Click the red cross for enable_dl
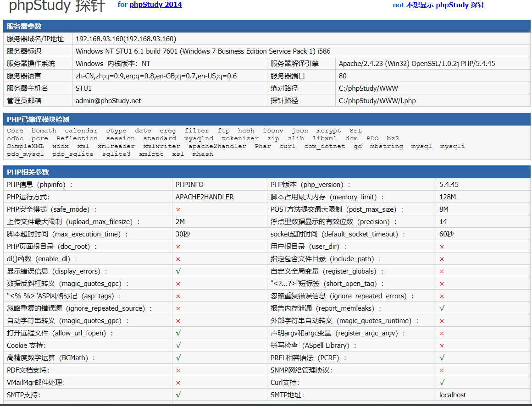 178,259
